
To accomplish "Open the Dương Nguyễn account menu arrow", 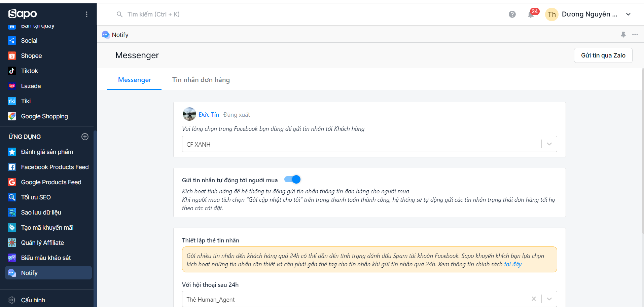I will point(628,14).
